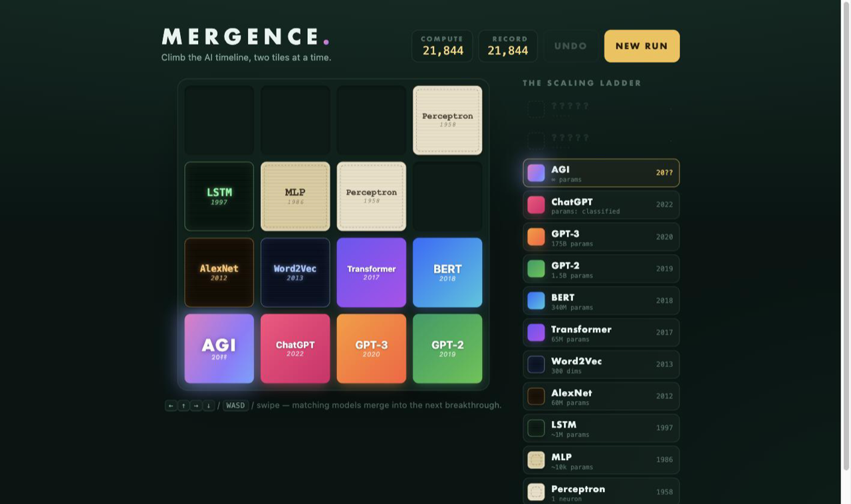
Task: Select the GPT-2 green swatch in the ladder
Action: [x=536, y=269]
